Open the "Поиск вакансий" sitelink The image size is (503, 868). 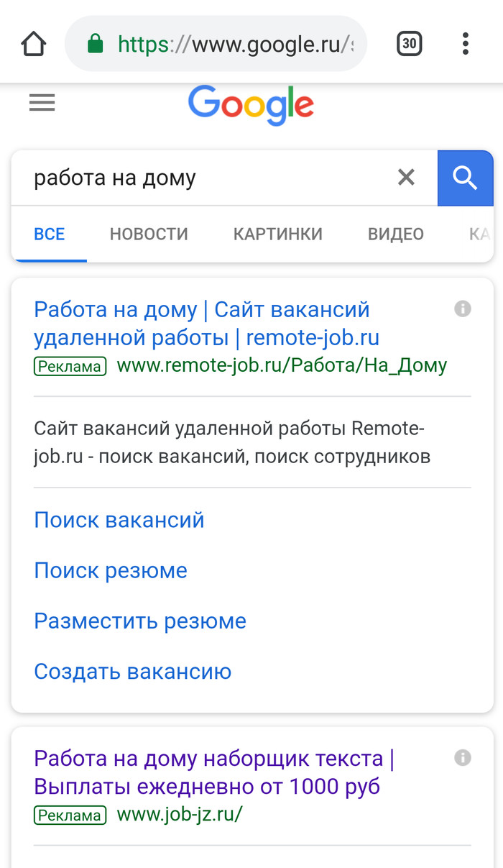(x=119, y=520)
